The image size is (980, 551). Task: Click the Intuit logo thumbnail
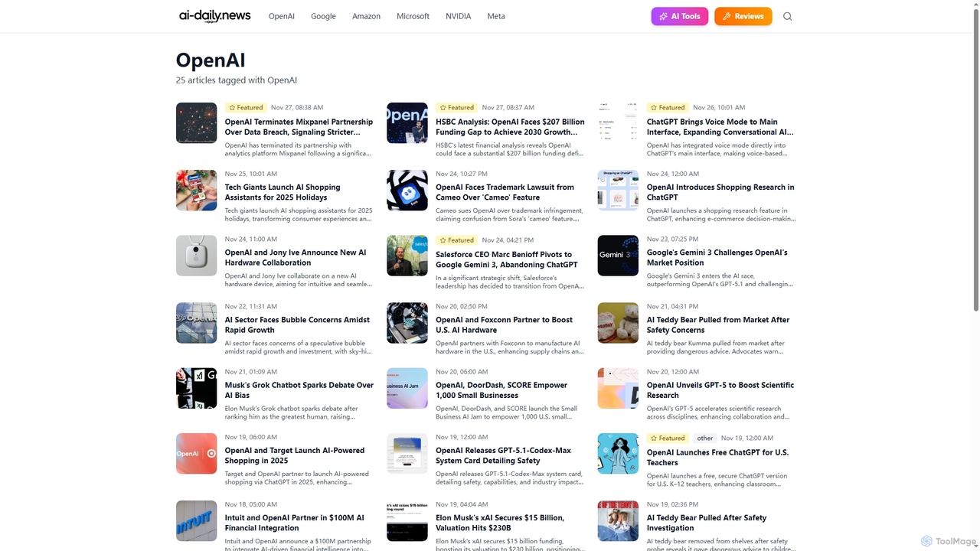tap(196, 521)
